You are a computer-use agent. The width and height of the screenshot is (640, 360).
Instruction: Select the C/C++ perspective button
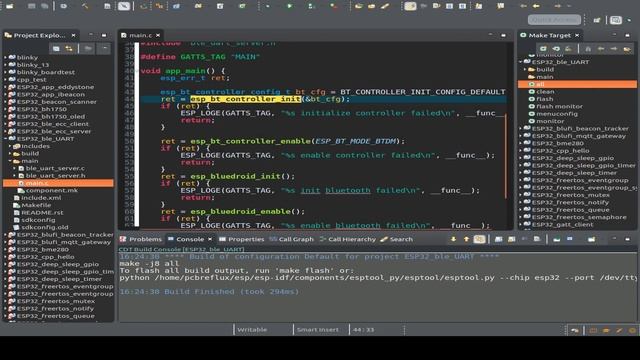tap(616, 20)
